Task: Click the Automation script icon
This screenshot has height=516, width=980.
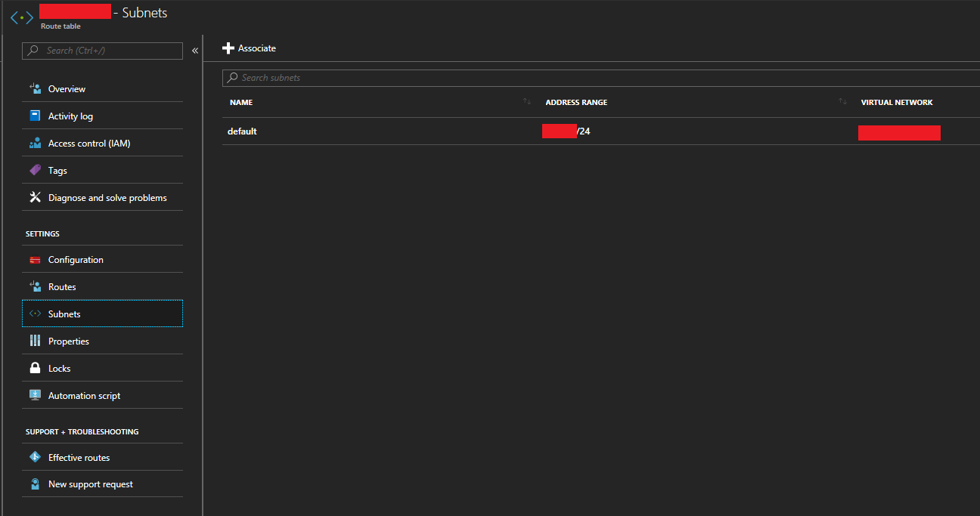Action: (x=35, y=395)
